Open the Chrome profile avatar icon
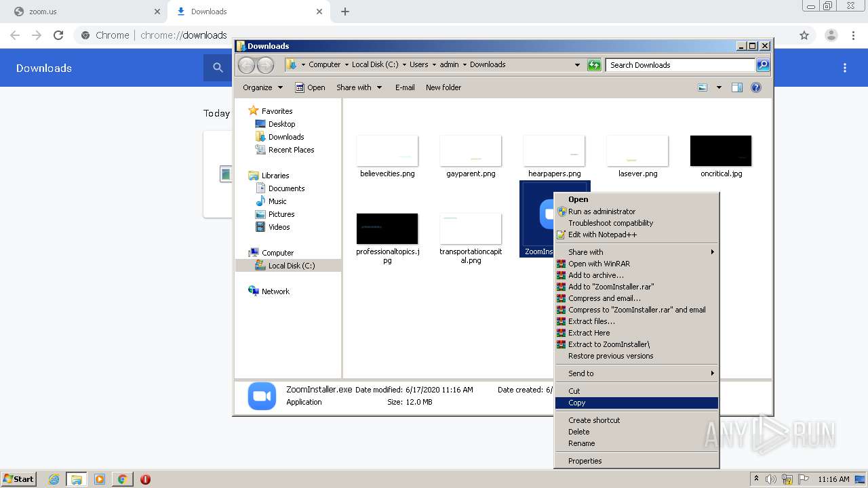This screenshot has width=868, height=488. [x=831, y=35]
